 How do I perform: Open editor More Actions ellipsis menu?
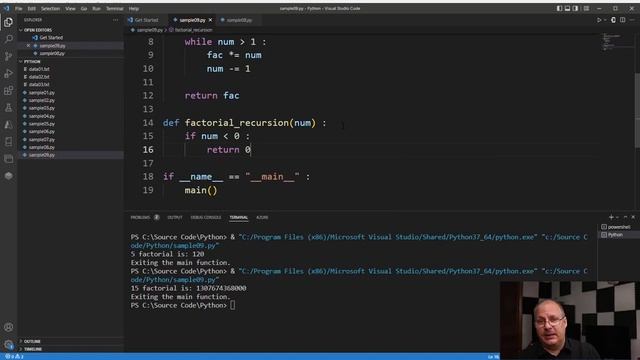pyautogui.click(x=633, y=20)
